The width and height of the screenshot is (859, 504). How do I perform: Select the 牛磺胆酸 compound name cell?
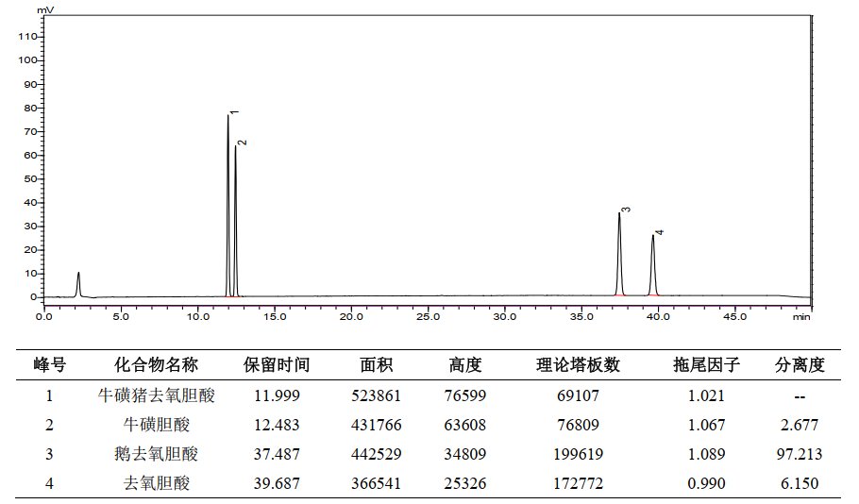(x=157, y=425)
